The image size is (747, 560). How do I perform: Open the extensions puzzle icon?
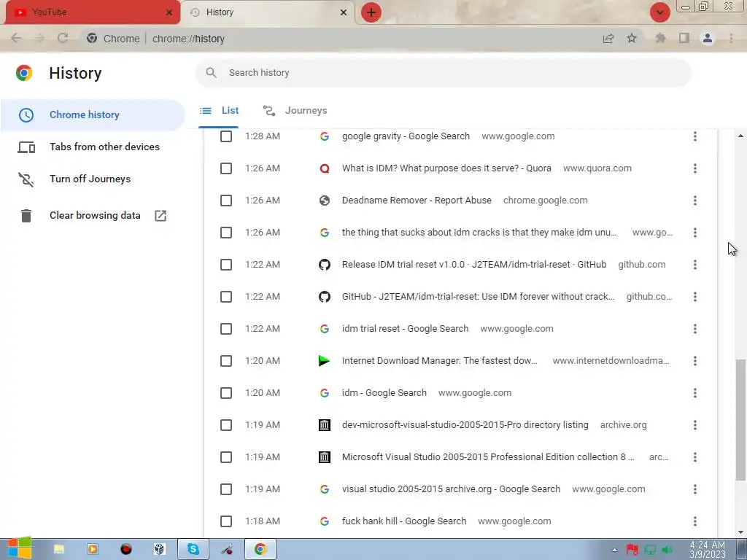pyautogui.click(x=660, y=38)
